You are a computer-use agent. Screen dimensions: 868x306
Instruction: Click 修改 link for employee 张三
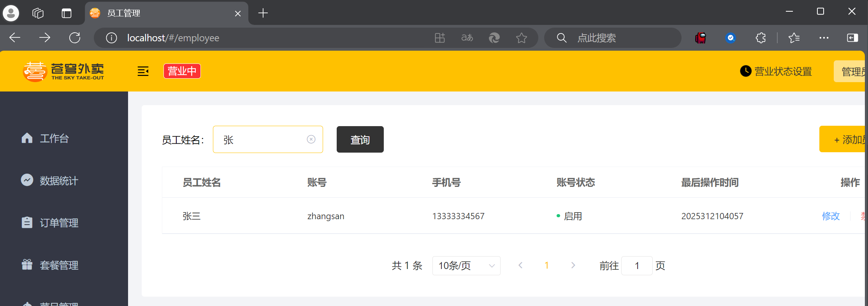pyautogui.click(x=831, y=216)
